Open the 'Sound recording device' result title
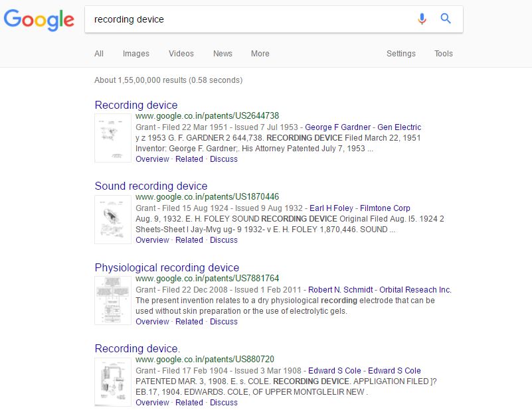Image resolution: width=532 pixels, height=410 pixels. [151, 186]
